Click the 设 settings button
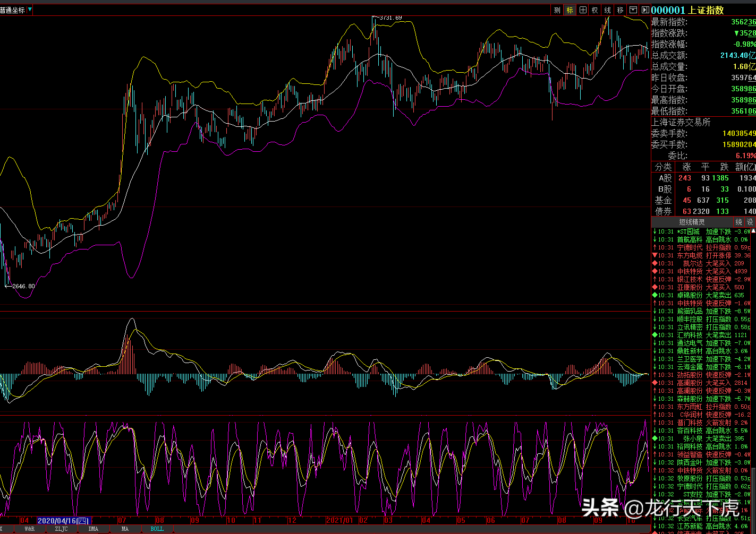 pos(750,222)
